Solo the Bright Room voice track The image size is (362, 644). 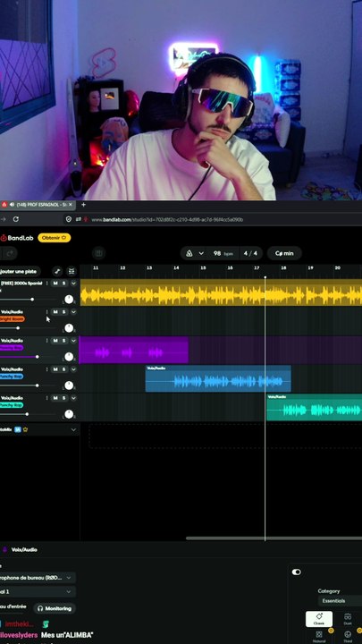(63, 312)
